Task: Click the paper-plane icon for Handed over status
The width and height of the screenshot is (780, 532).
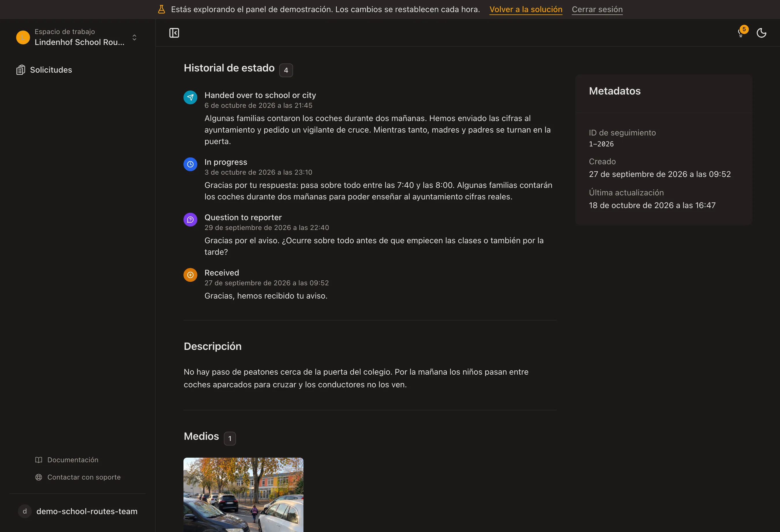Action: (190, 97)
